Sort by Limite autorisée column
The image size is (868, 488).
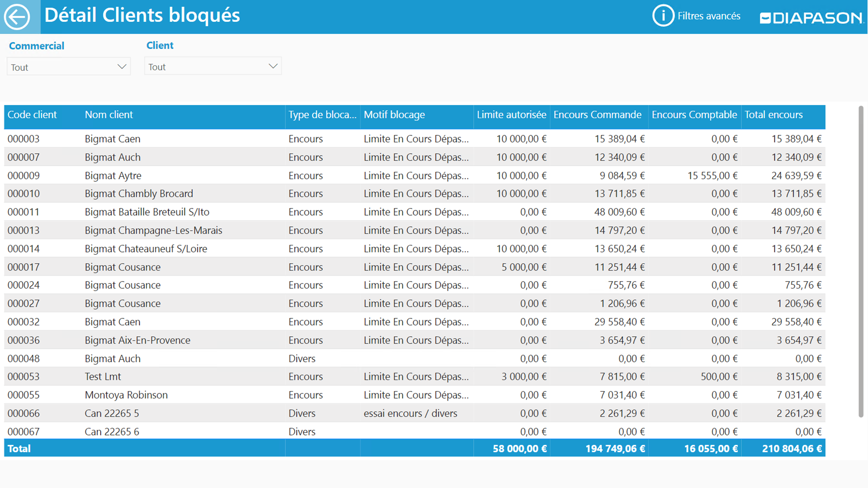click(511, 115)
